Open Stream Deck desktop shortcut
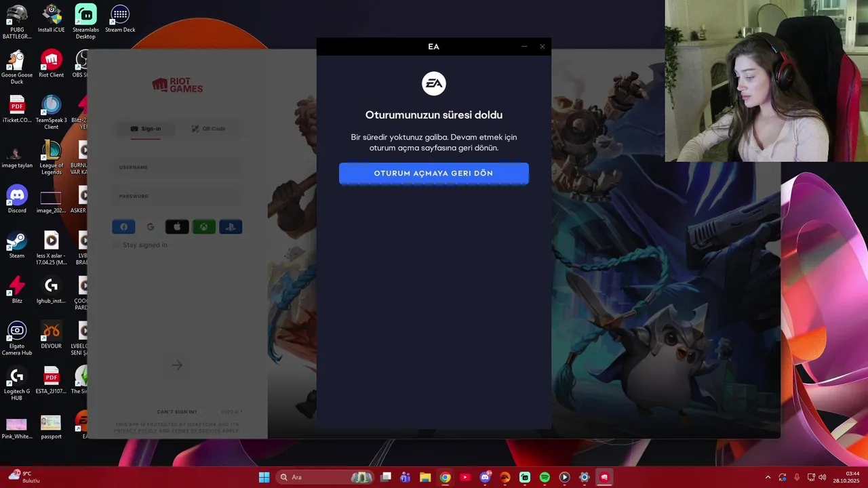The image size is (868, 488). click(x=120, y=19)
